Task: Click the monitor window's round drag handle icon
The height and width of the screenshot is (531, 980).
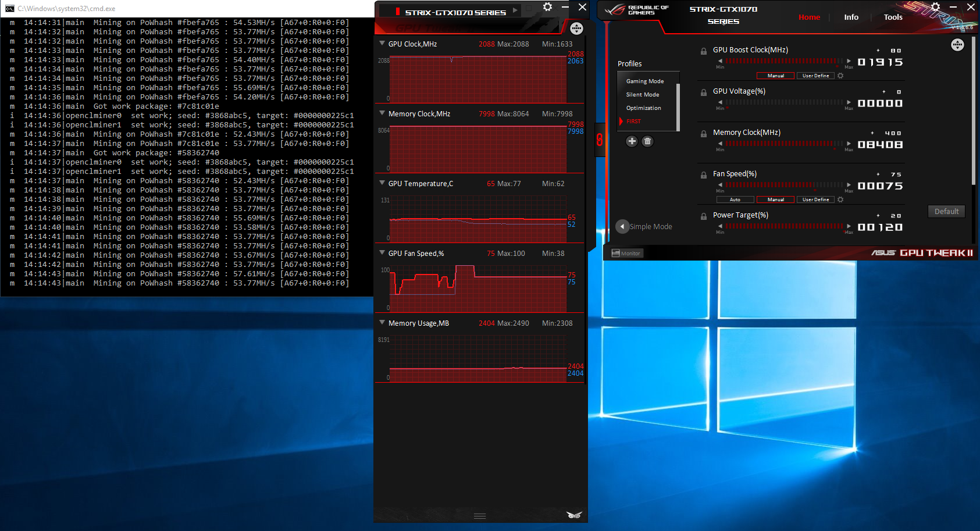Action: pos(576,28)
